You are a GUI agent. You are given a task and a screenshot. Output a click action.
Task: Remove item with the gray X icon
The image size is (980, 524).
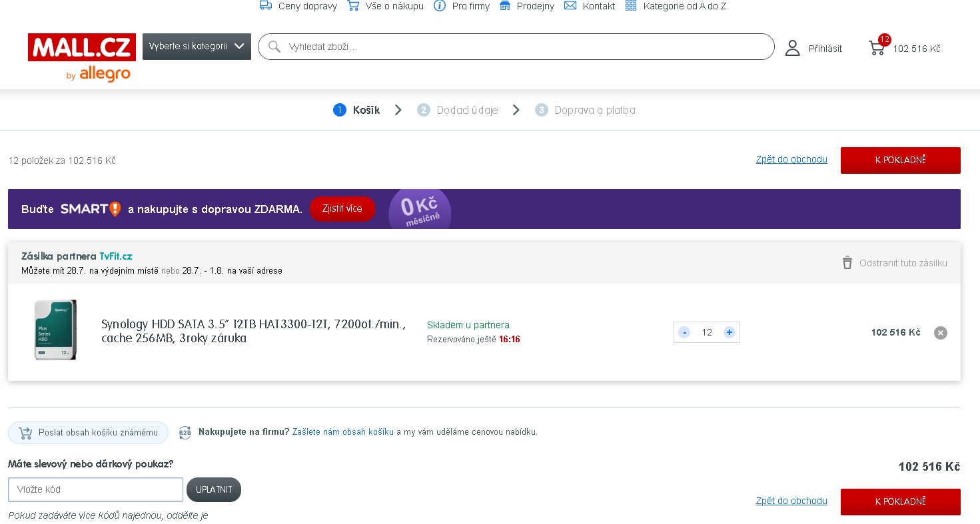pos(940,333)
